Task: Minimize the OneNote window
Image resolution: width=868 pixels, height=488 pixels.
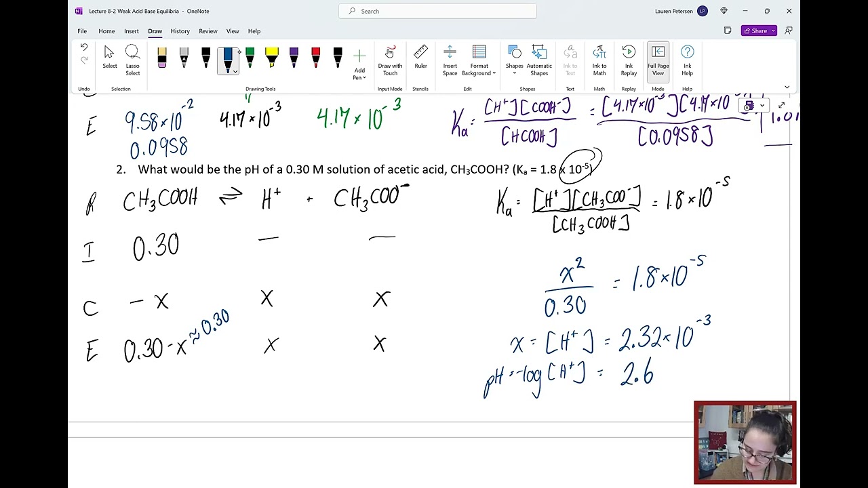Action: tap(745, 11)
